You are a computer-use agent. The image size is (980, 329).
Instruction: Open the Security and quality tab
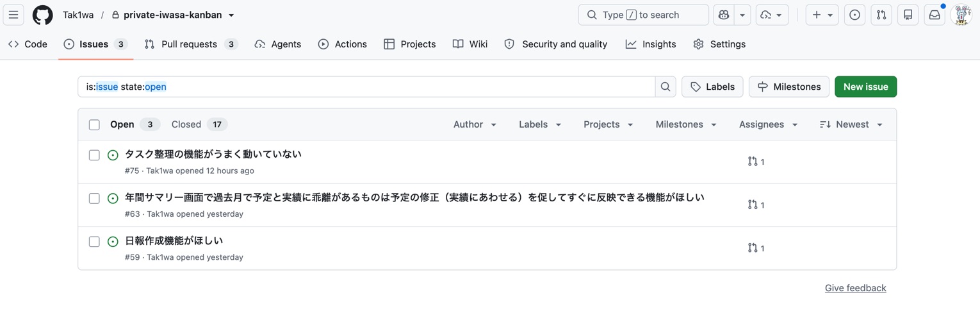point(555,44)
